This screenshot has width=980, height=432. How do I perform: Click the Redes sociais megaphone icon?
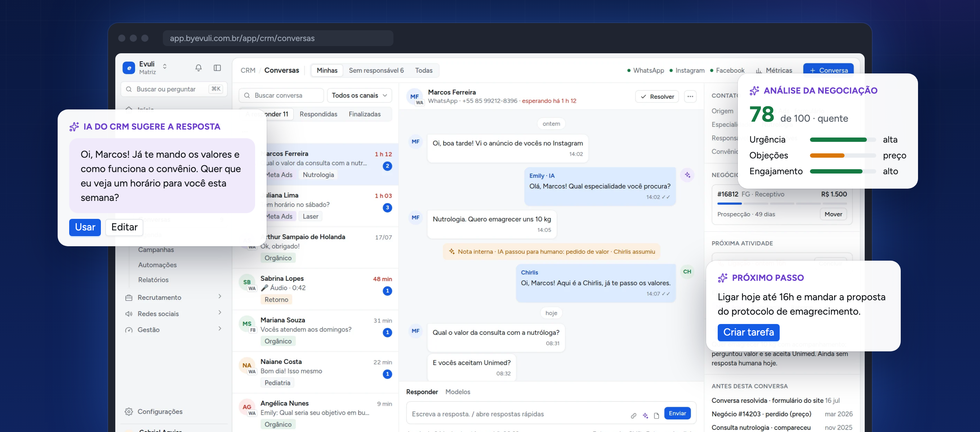point(129,314)
